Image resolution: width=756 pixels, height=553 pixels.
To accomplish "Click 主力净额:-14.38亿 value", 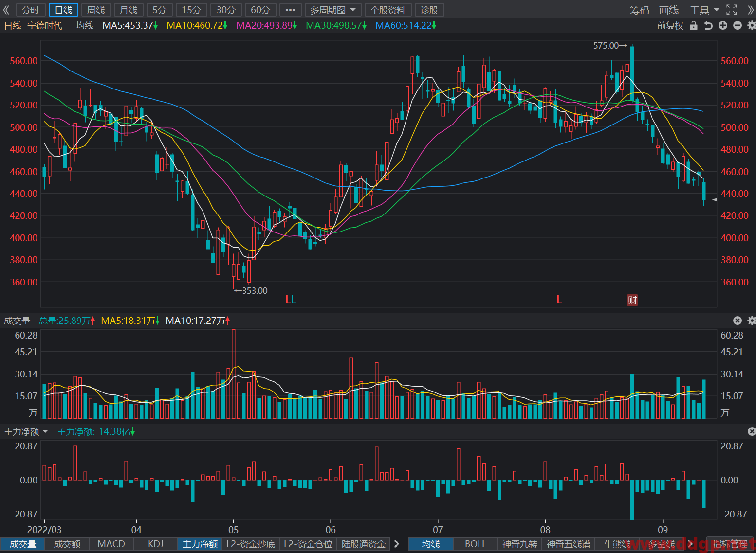I will [96, 431].
